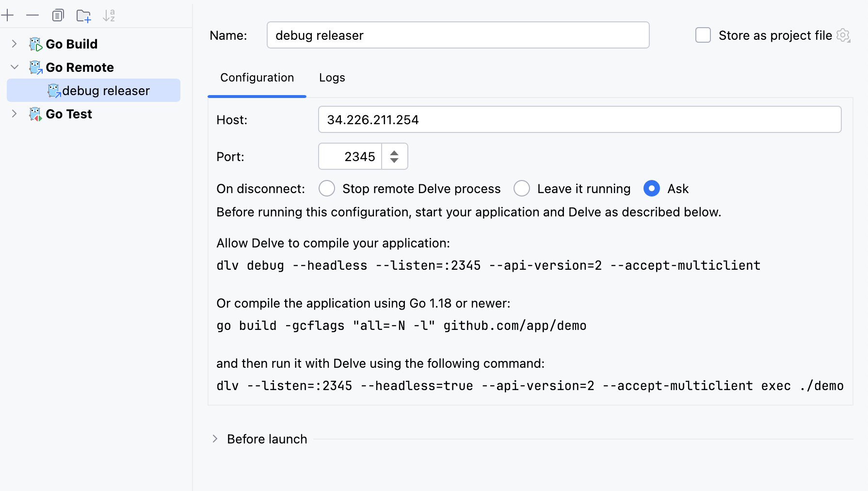Click the Remove Configuration minus icon
868x491 pixels.
pos(32,16)
